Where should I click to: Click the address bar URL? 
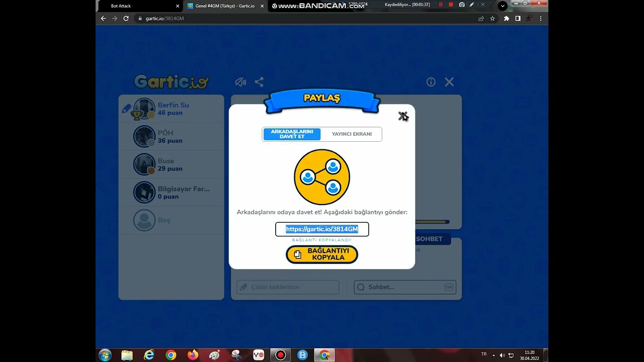pos(165,19)
